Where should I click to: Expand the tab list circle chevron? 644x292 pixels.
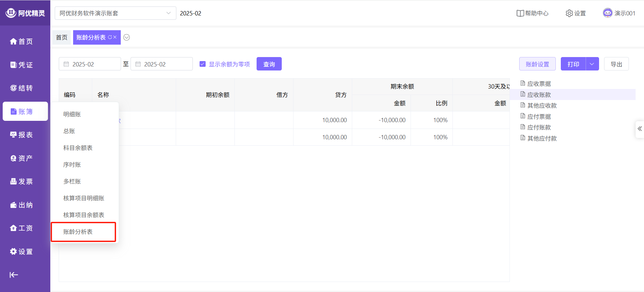click(126, 37)
